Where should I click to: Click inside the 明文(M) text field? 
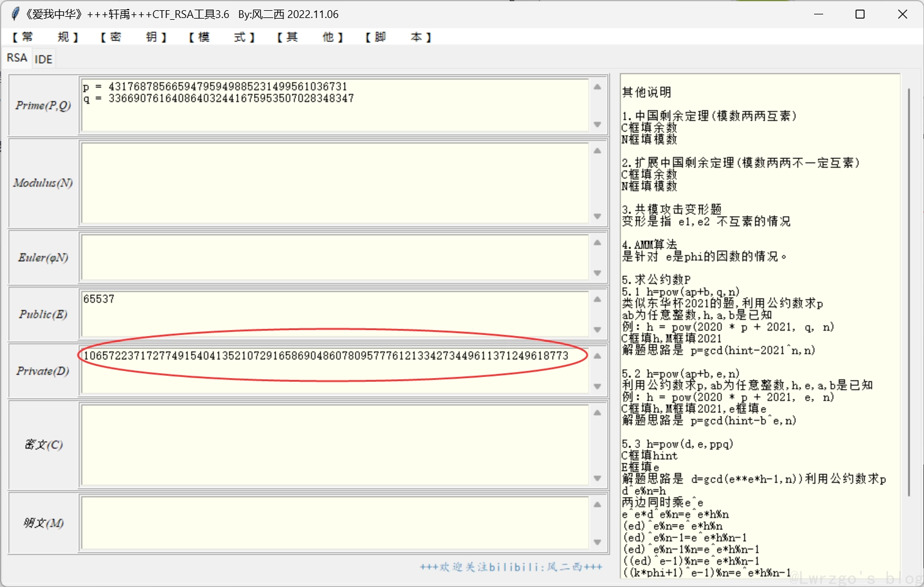coord(334,523)
